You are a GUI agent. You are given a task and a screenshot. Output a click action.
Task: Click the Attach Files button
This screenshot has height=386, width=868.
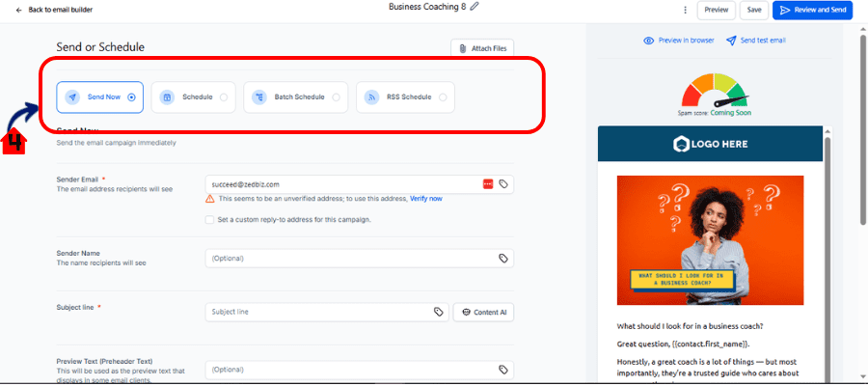482,47
